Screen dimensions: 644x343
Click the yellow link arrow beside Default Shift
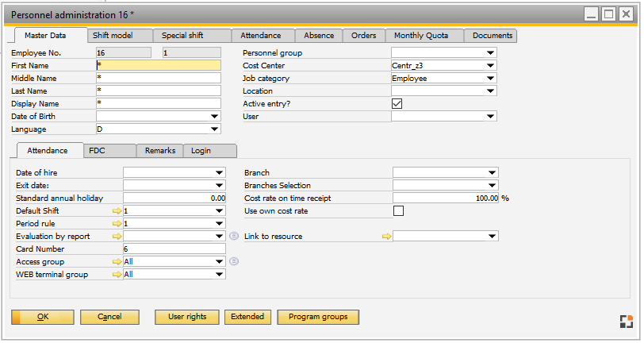(x=117, y=211)
